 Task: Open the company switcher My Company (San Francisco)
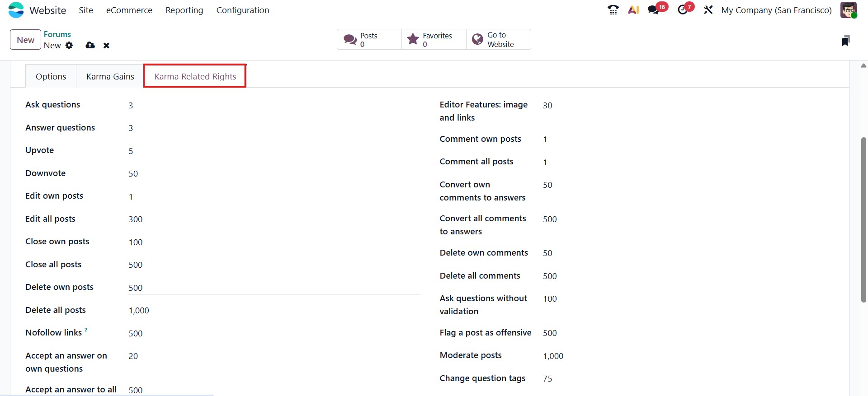click(776, 10)
